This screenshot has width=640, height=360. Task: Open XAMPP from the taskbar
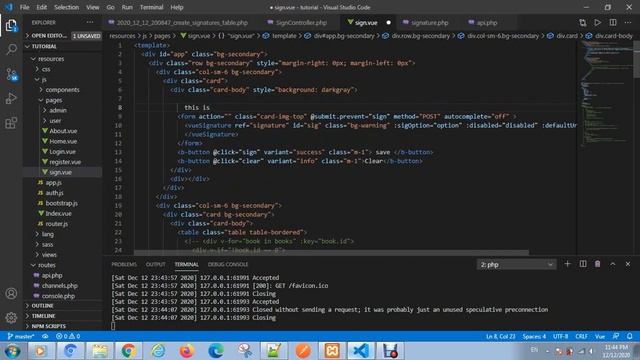click(x=332, y=351)
